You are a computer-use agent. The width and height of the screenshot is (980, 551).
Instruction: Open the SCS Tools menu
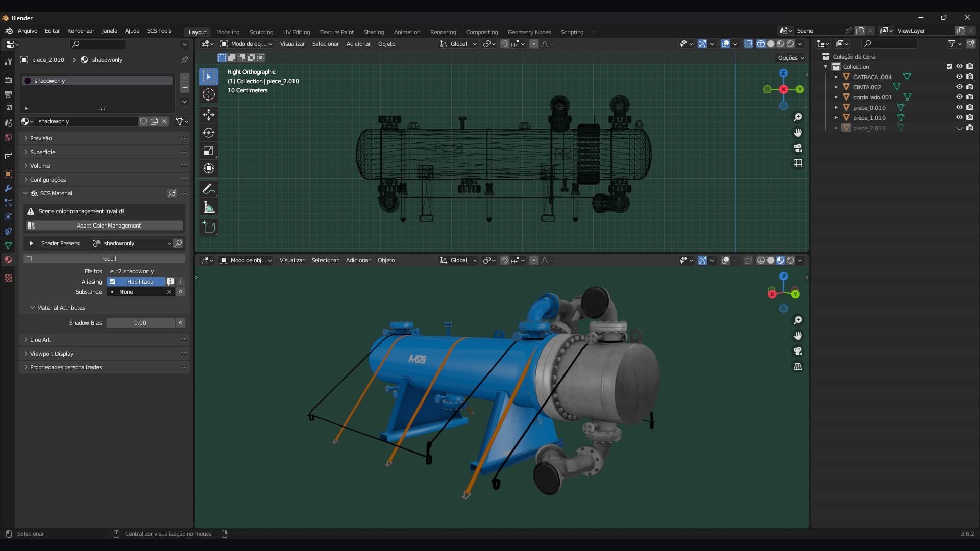[x=159, y=31]
